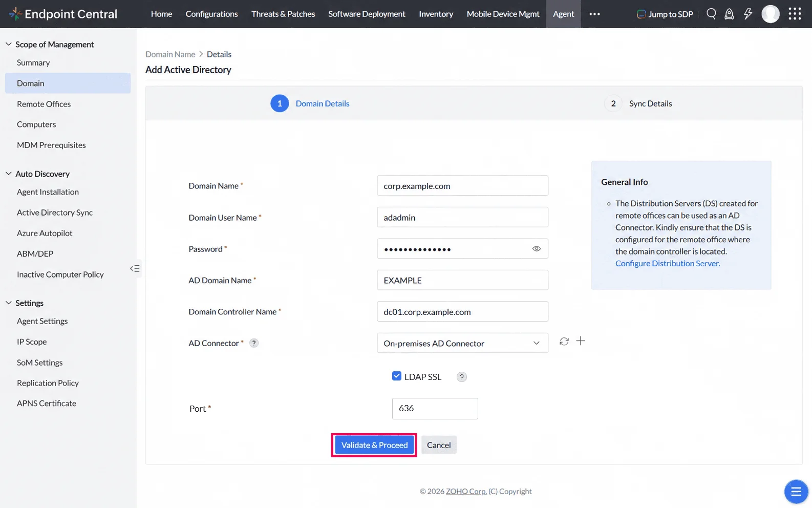The width and height of the screenshot is (812, 508).
Task: Open the Mobile Device Mgmt tab
Action: click(x=503, y=14)
